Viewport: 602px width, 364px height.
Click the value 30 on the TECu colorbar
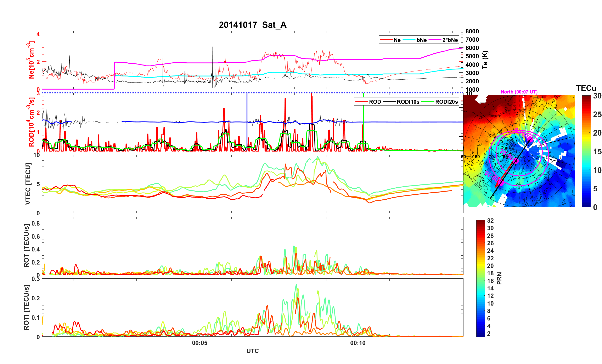tap(597, 96)
